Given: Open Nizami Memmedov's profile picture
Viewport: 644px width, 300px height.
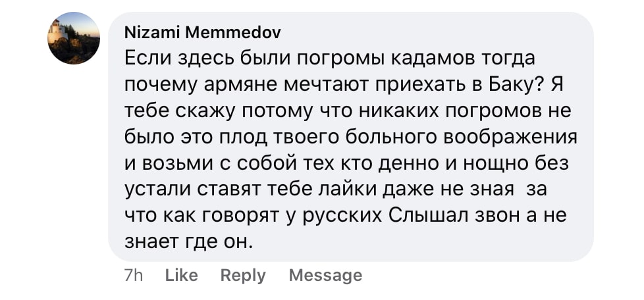Looking at the screenshot, I should 74,38.
